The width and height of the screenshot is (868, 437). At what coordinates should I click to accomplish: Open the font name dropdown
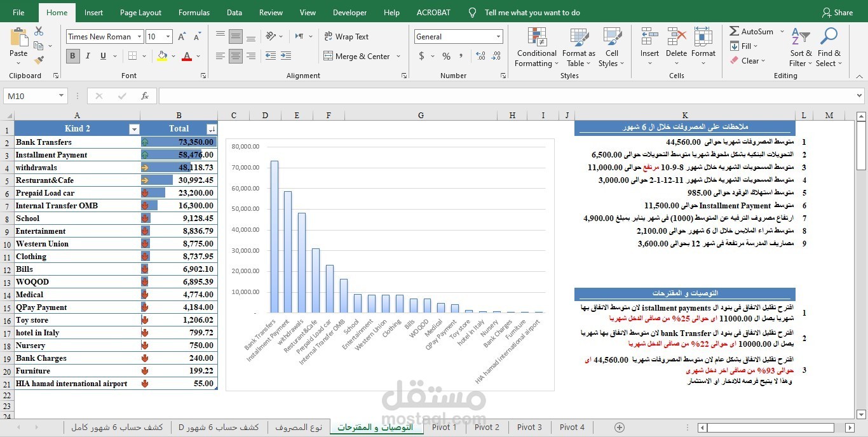[140, 36]
